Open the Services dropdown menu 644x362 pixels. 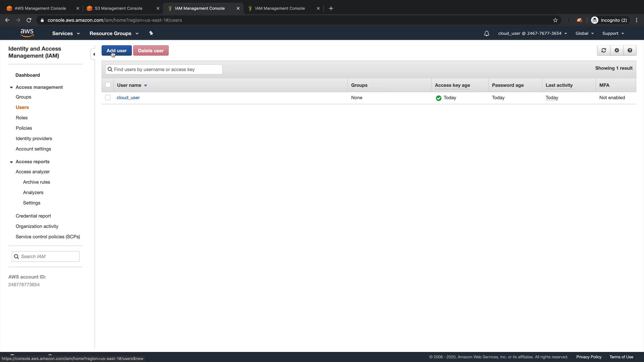pos(66,34)
